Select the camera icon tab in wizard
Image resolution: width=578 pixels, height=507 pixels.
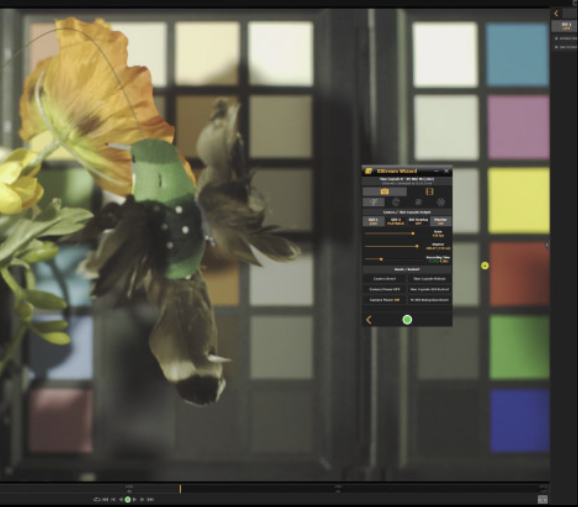384,191
